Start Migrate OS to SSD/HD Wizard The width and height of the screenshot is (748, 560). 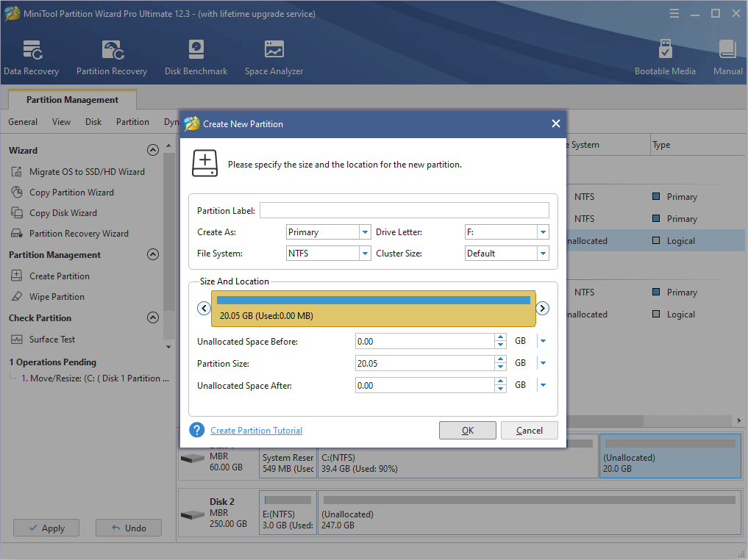click(78, 171)
